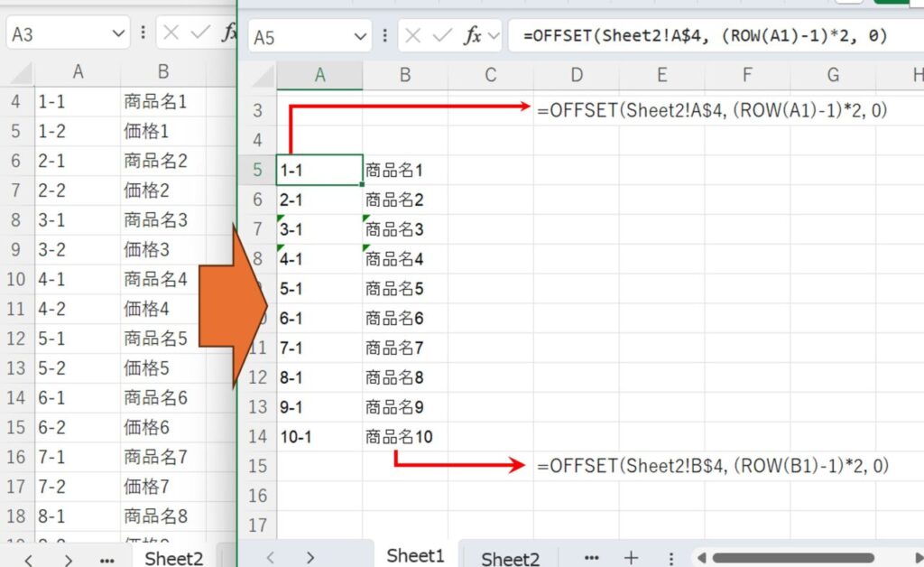
Task: Click the Enter checkmark in the left Sheet2 window
Action: (200, 33)
